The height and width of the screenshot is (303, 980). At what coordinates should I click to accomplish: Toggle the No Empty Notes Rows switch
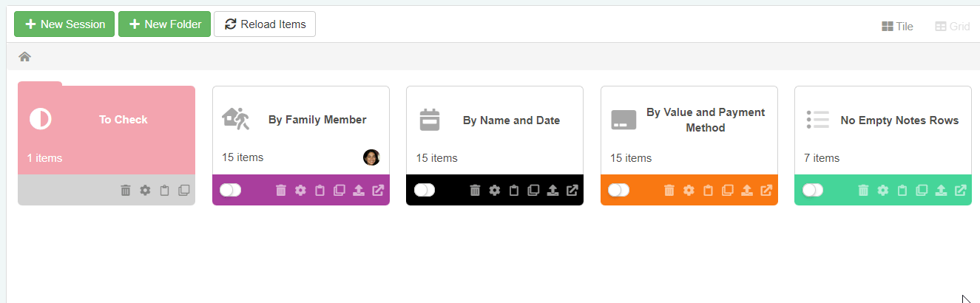813,190
